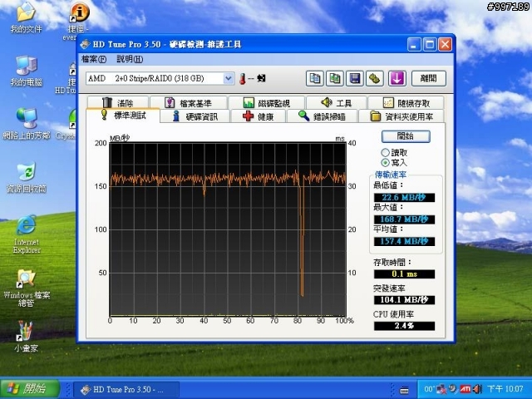Open 資源回收筒 recycle bin icon
This screenshot has height=399, width=532.
coord(26,177)
